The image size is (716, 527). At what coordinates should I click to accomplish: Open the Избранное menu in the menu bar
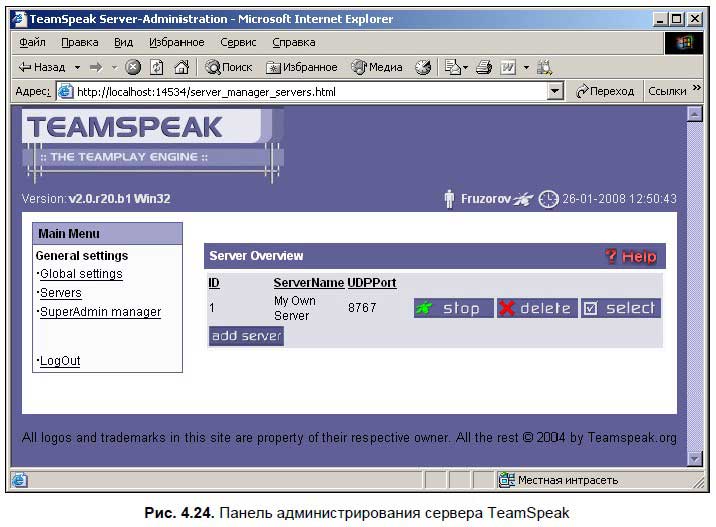tap(177, 42)
